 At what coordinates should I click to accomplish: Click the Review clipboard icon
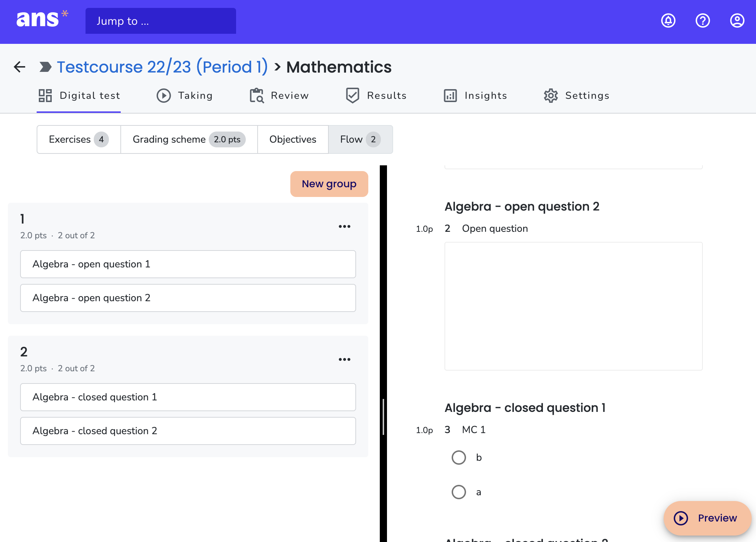[257, 96]
